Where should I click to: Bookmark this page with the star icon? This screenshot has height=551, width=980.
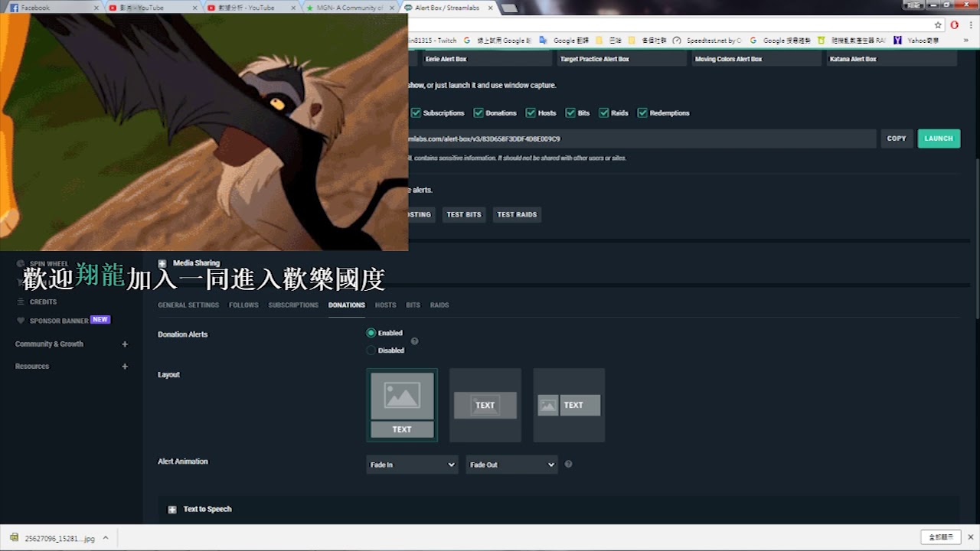click(938, 24)
